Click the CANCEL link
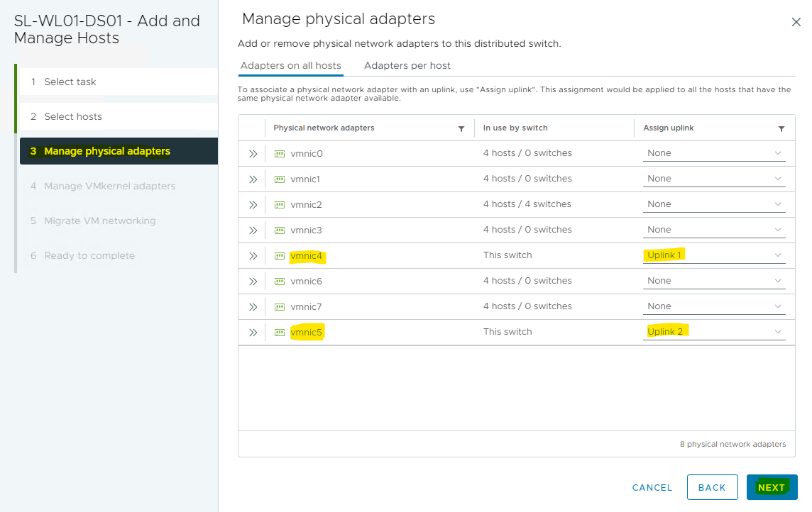 [x=652, y=487]
